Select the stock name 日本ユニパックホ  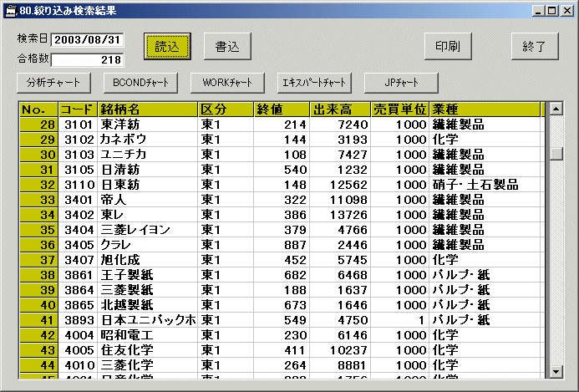tap(148, 320)
